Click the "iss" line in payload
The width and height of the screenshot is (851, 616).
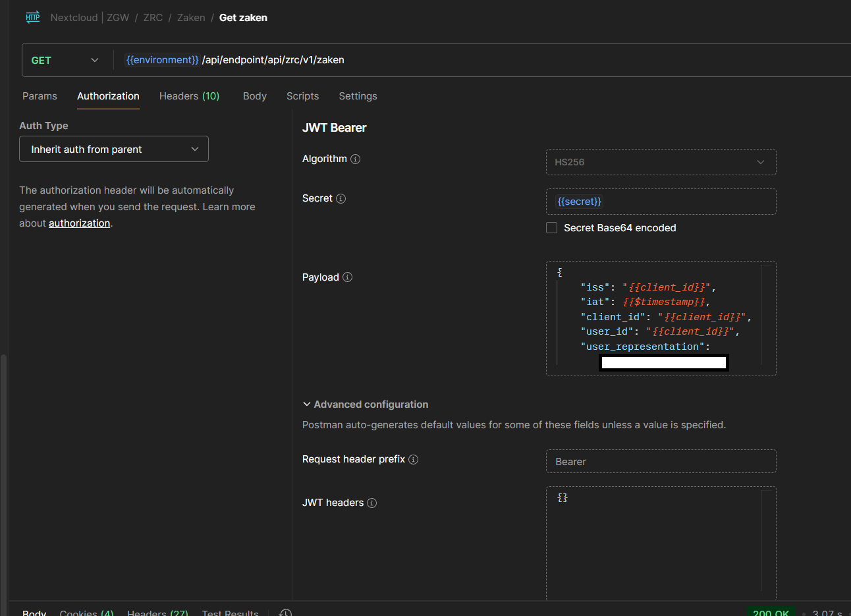click(648, 287)
